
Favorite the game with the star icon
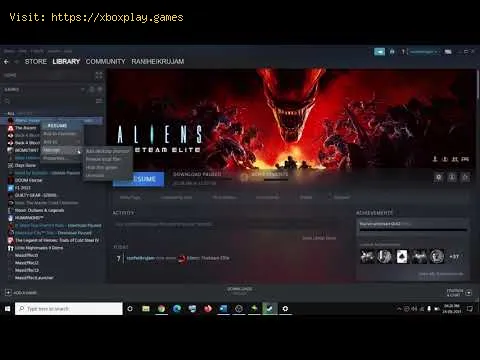point(465,177)
